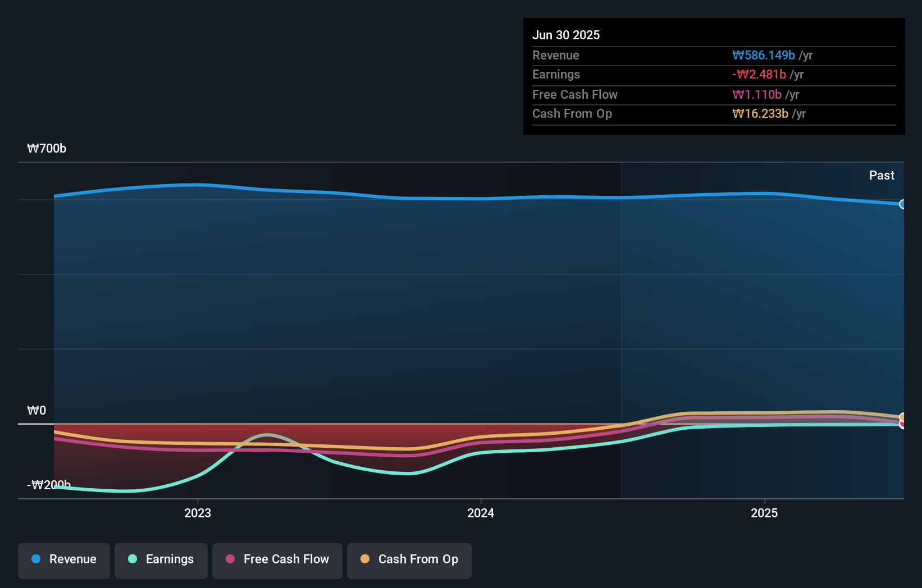Click the ₩586.149b revenue value
The width and height of the screenshot is (922, 588).
click(x=764, y=55)
